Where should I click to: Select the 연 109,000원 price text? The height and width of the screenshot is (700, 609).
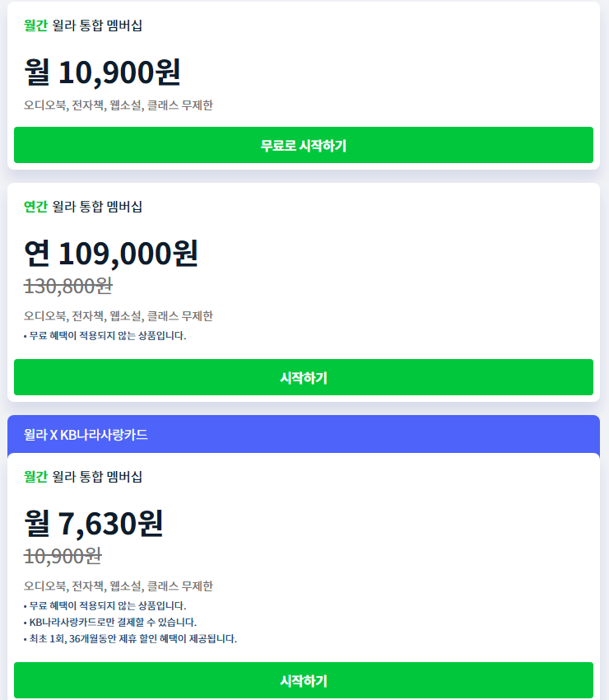[111, 254]
